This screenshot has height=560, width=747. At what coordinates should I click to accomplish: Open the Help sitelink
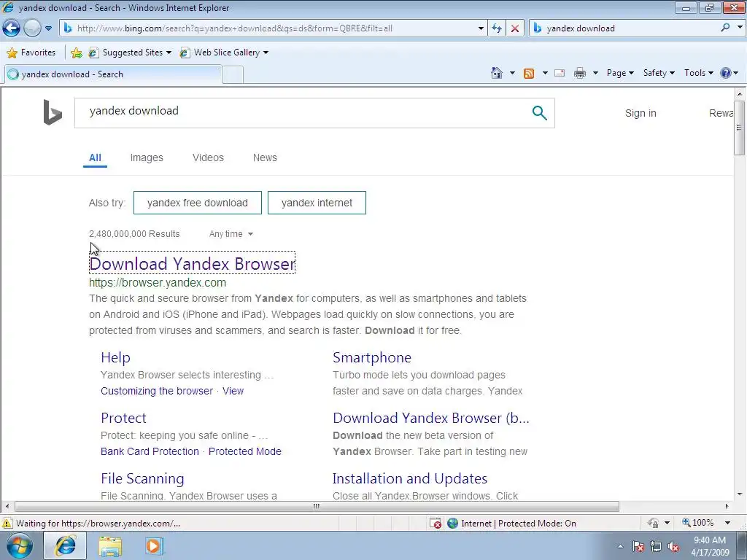pos(115,357)
